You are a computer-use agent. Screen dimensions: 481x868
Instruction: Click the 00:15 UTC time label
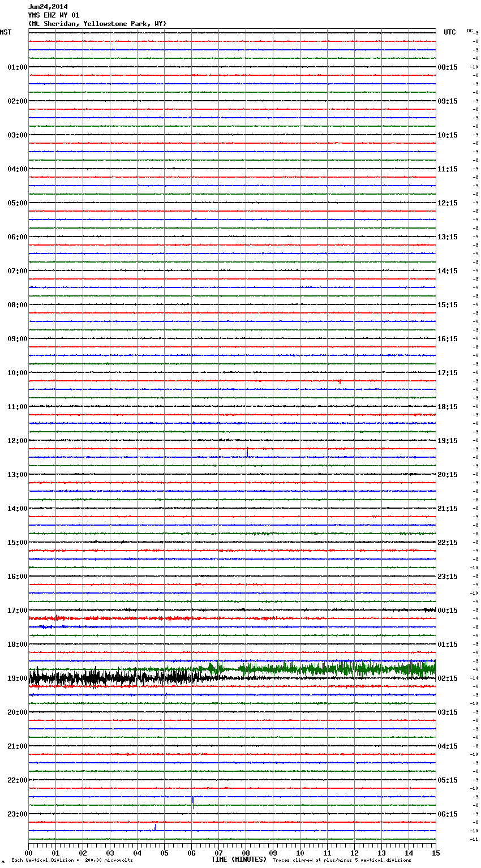pyautogui.click(x=448, y=611)
